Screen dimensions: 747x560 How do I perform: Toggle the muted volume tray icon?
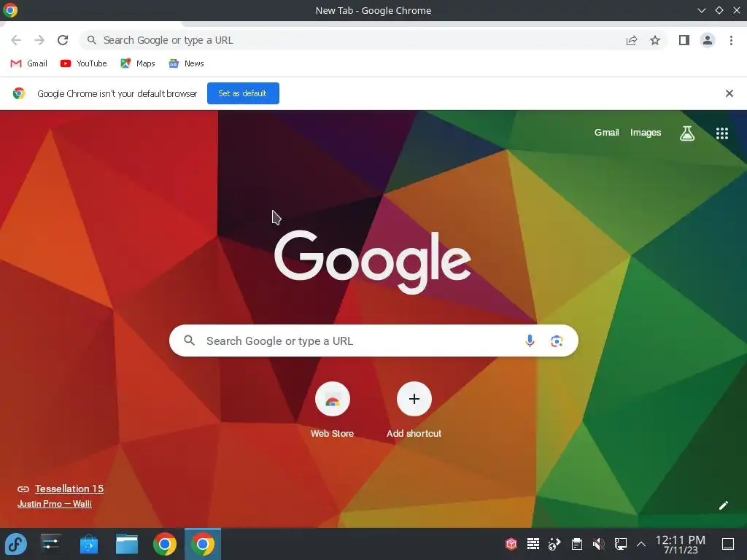click(598, 544)
